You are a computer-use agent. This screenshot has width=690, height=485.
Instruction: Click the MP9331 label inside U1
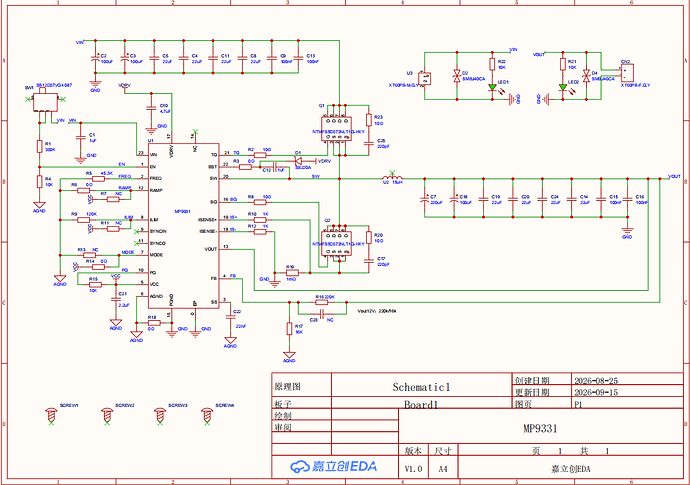click(182, 211)
